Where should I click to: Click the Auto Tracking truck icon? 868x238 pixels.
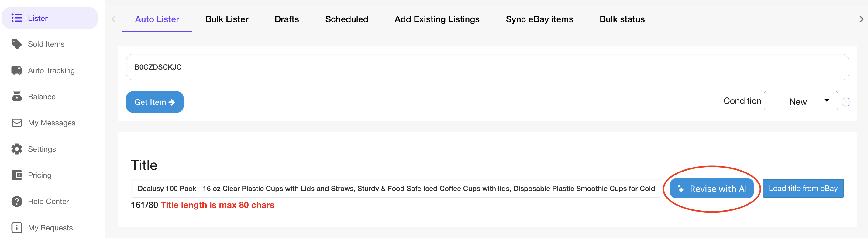pos(16,70)
